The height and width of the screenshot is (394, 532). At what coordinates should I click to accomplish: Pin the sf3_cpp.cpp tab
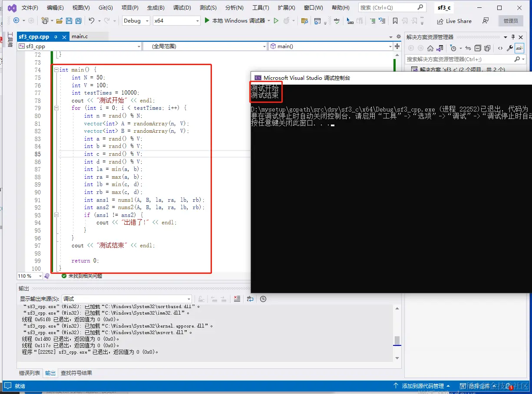coord(56,37)
